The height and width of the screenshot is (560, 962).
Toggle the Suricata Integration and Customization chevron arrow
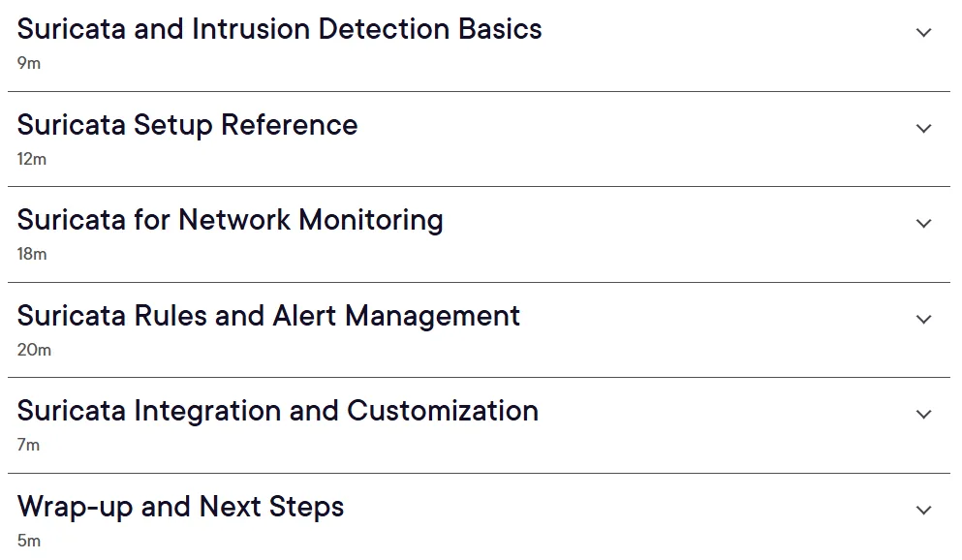tap(923, 414)
